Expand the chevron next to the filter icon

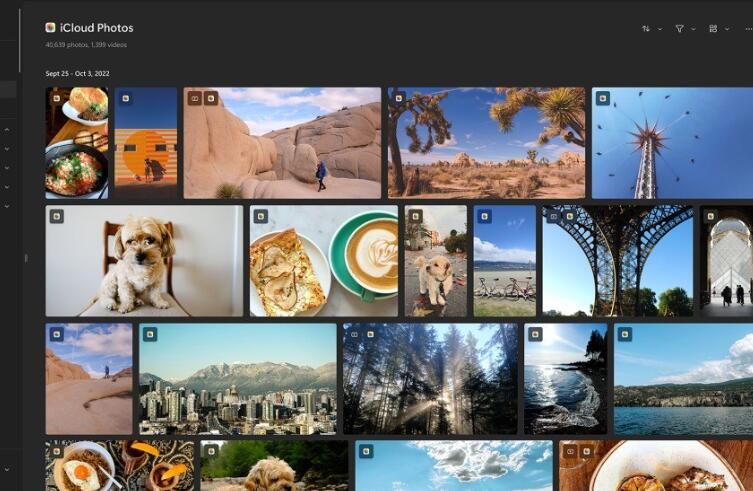coord(693,29)
